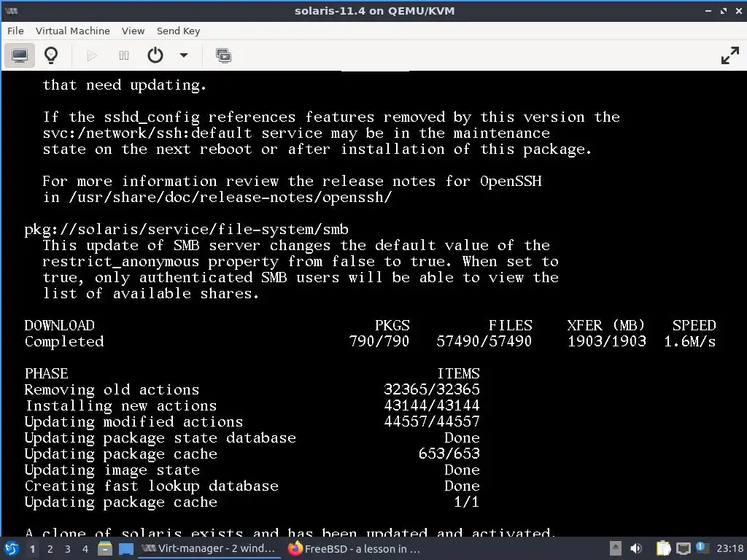
Task: Open the clipboard manager tray icon
Action: pyautogui.click(x=664, y=548)
